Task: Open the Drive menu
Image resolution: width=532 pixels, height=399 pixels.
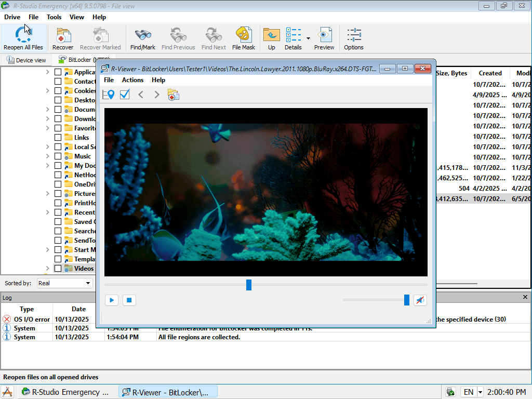Action: coord(12,17)
